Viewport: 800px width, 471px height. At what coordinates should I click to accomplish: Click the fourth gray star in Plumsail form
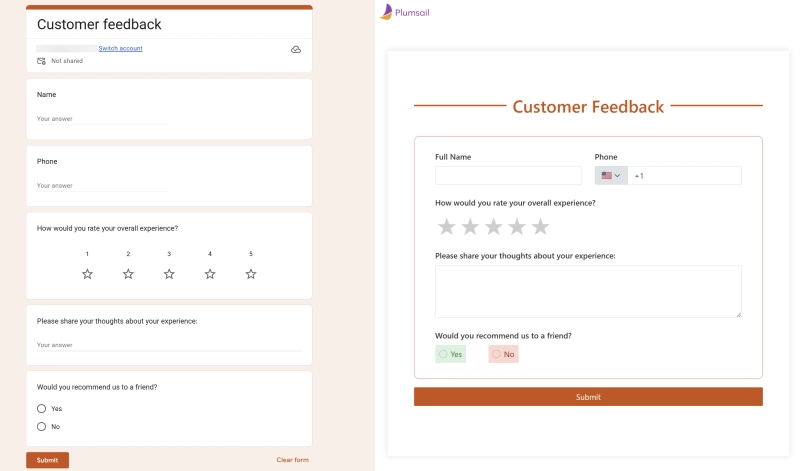pyautogui.click(x=517, y=227)
